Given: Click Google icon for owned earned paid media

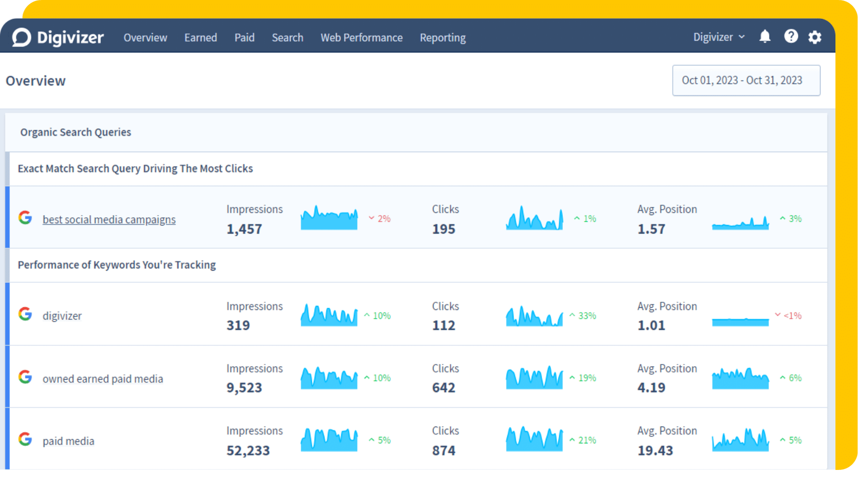Looking at the screenshot, I should click(x=25, y=377).
